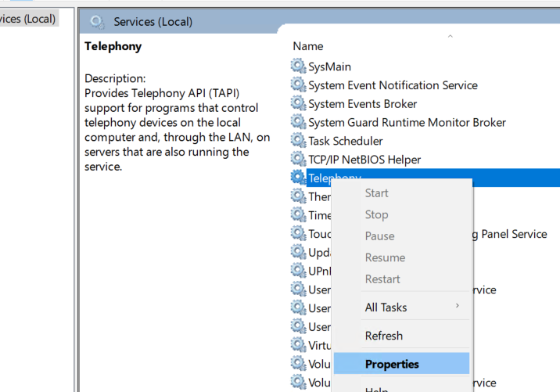Expand the All Tasks submenu
This screenshot has height=392, width=560.
pos(386,307)
